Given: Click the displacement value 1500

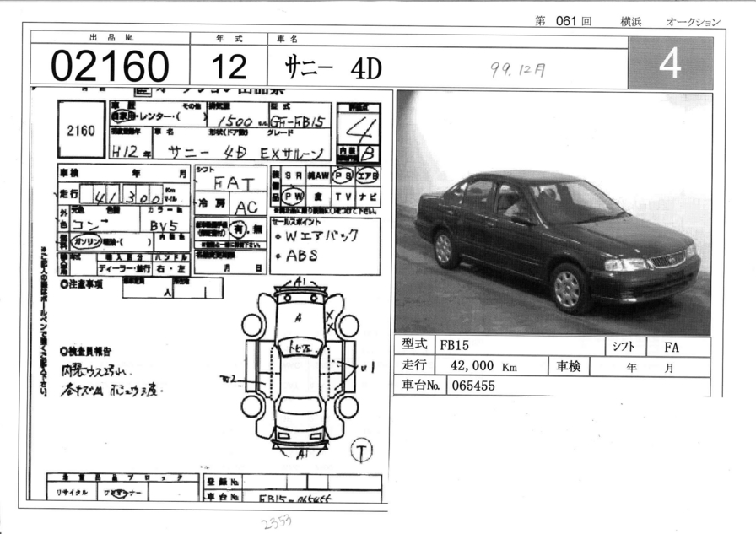Looking at the screenshot, I should coord(235,122).
